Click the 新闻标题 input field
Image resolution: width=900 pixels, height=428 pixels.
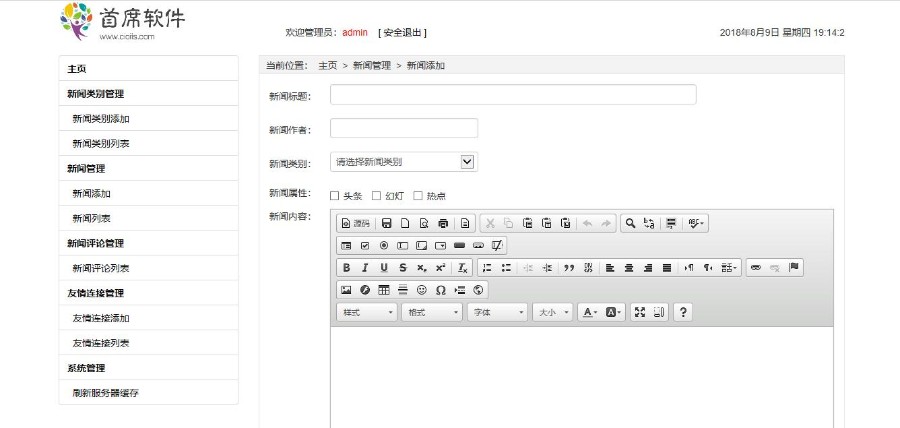point(513,95)
